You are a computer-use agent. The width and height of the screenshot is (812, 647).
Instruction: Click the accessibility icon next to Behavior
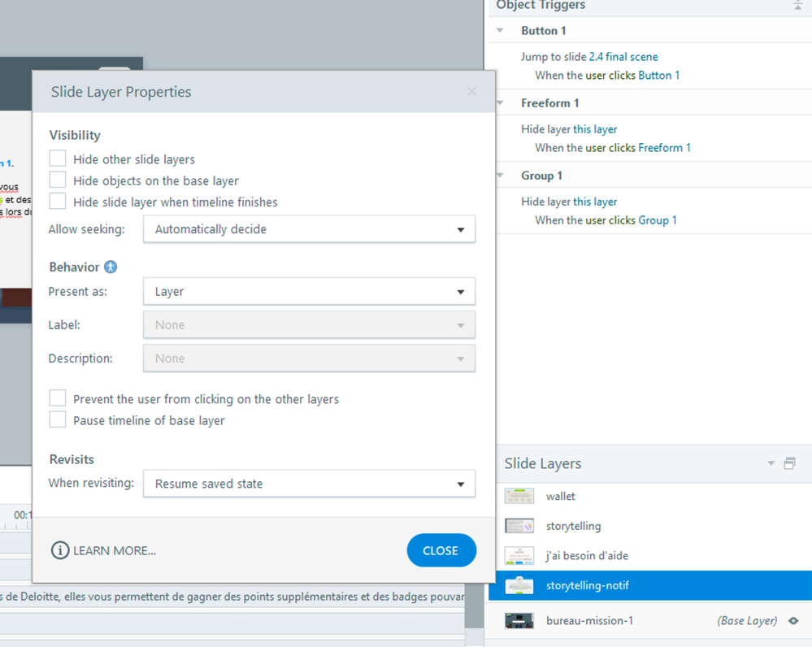pos(111,267)
